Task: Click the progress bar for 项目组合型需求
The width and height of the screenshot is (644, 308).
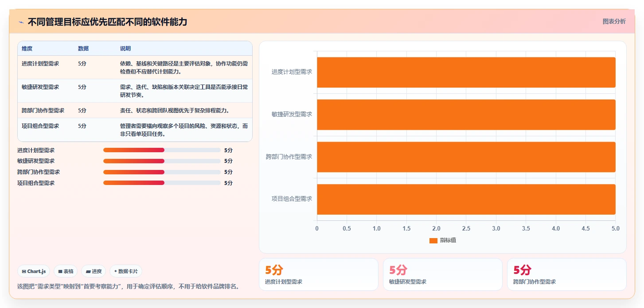Action: coord(162,183)
